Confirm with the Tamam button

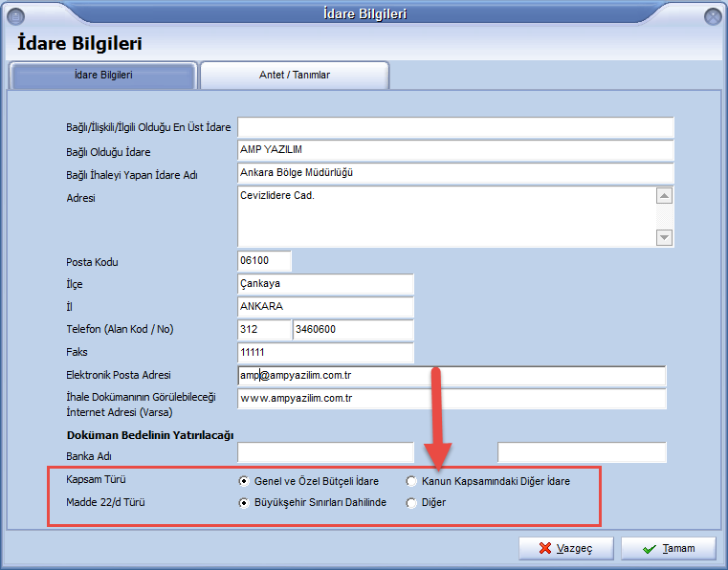click(x=668, y=548)
